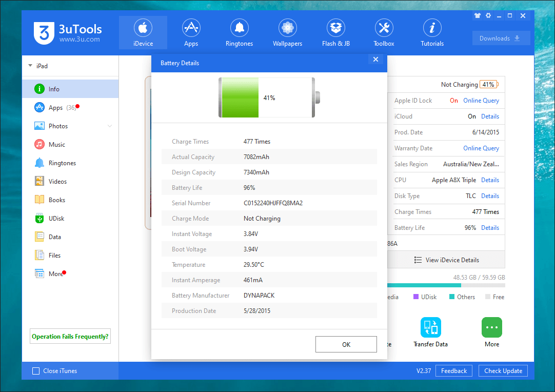The image size is (555, 392).
Task: Click the storage usage bar
Action: pos(446,285)
